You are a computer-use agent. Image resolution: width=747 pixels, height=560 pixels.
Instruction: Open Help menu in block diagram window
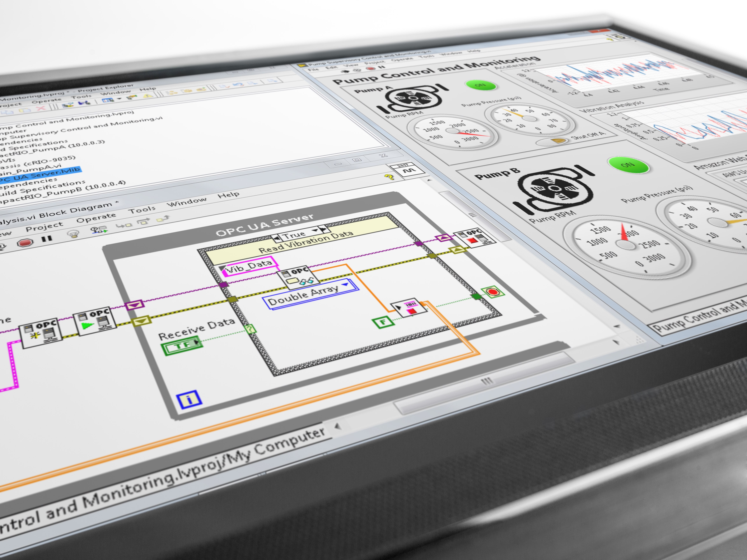(x=228, y=195)
